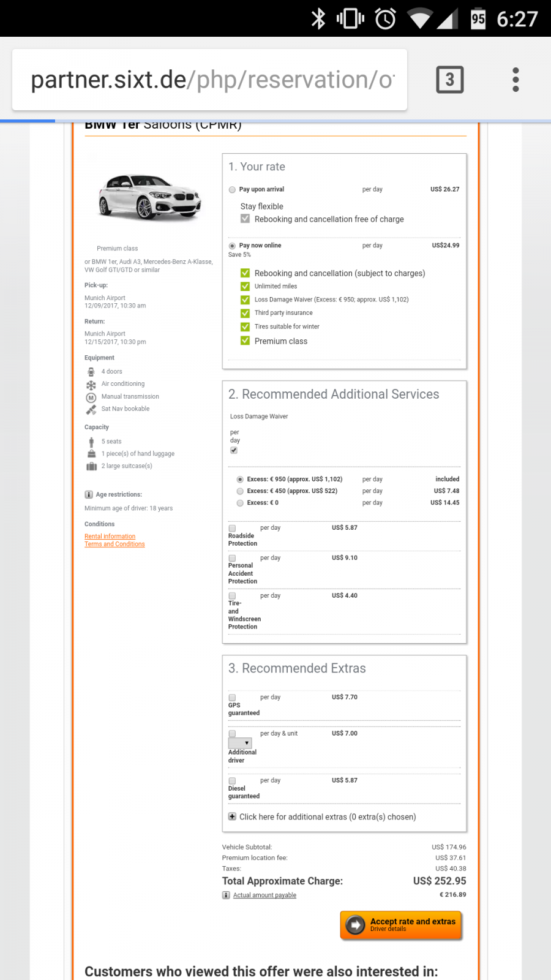Tap the Bluetooth status bar icon
The height and width of the screenshot is (980, 551).
tap(318, 18)
